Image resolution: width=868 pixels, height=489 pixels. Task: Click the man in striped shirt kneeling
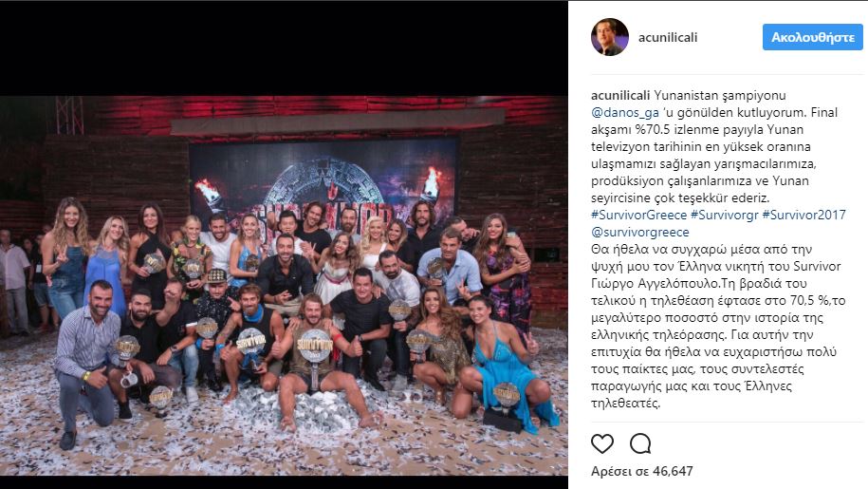click(x=88, y=360)
